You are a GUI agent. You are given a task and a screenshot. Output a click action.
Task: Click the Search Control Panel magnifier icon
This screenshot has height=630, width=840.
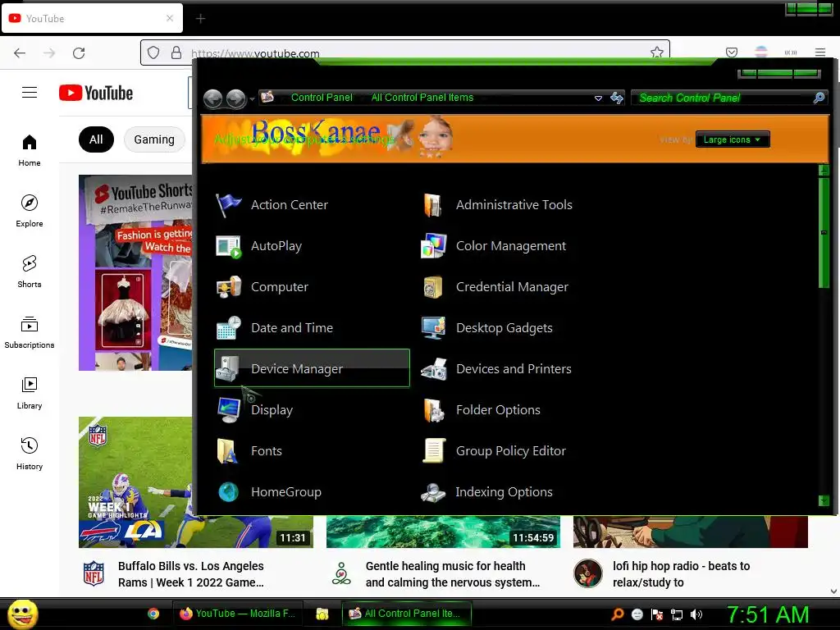tap(819, 98)
